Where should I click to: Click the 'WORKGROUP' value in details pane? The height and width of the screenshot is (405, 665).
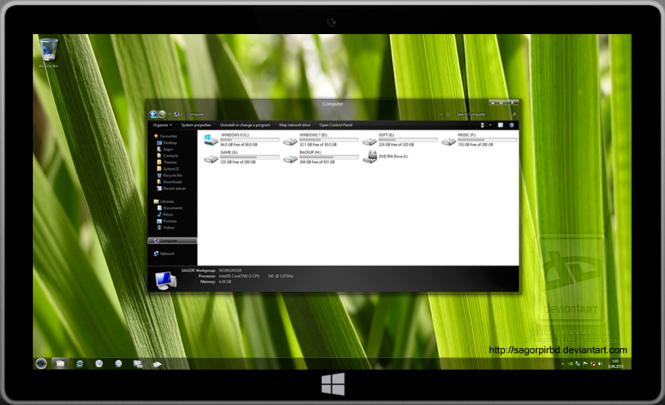coord(230,270)
